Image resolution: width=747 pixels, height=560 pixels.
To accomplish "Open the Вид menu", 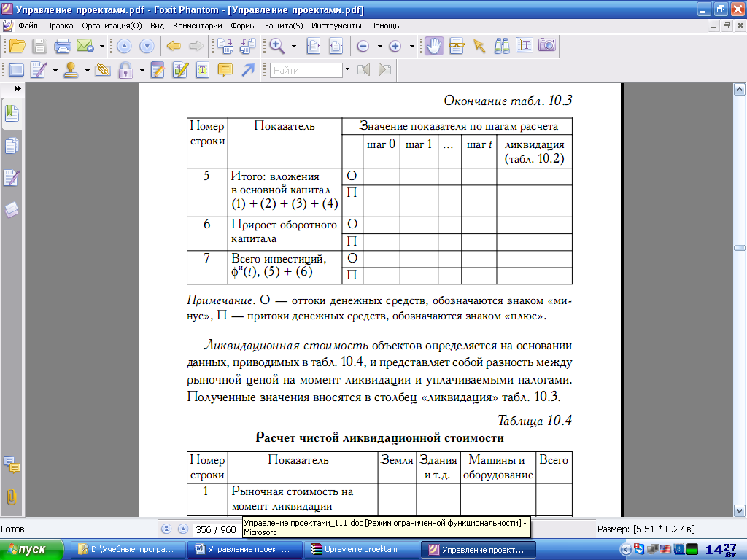I will 158,26.
